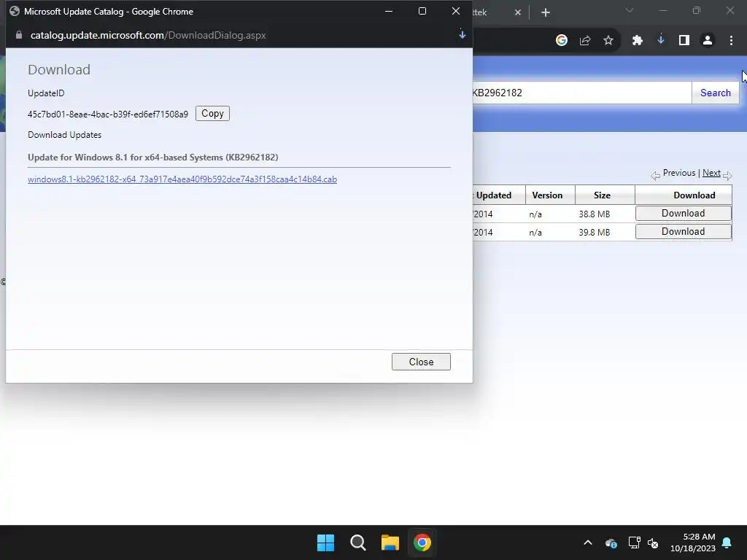
Task: Go to Next results page
Action: pos(711,173)
